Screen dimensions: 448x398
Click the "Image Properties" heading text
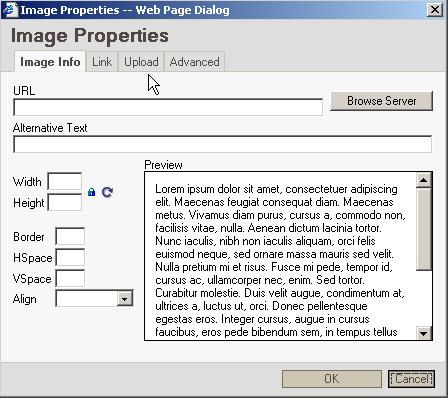coord(90,36)
